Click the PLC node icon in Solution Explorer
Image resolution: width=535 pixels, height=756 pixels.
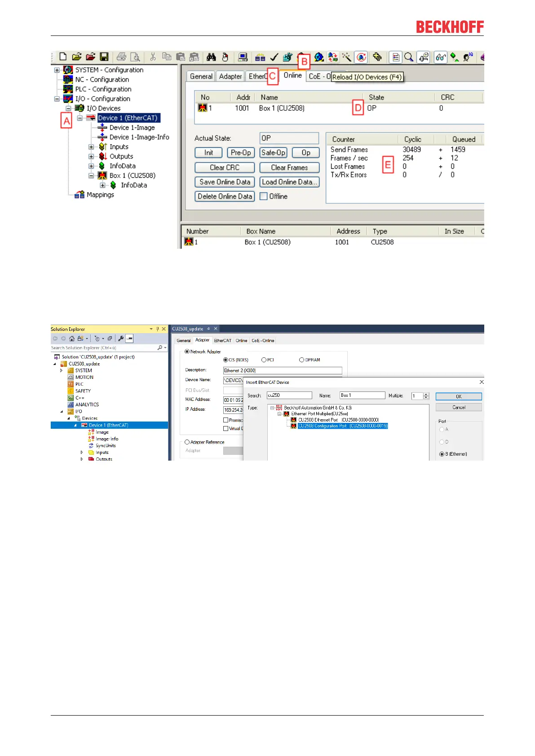click(71, 384)
